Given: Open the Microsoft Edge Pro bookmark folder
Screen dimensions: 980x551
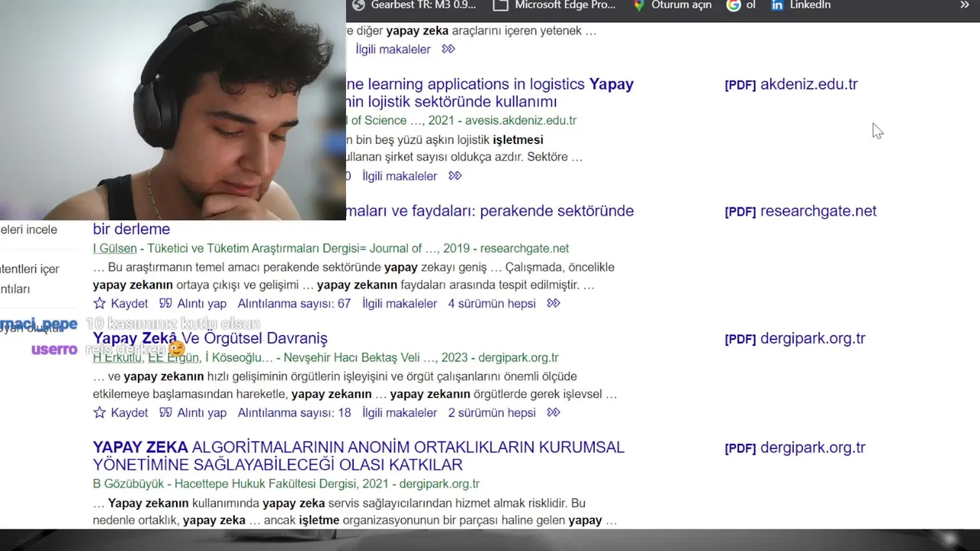Looking at the screenshot, I should pos(554,5).
